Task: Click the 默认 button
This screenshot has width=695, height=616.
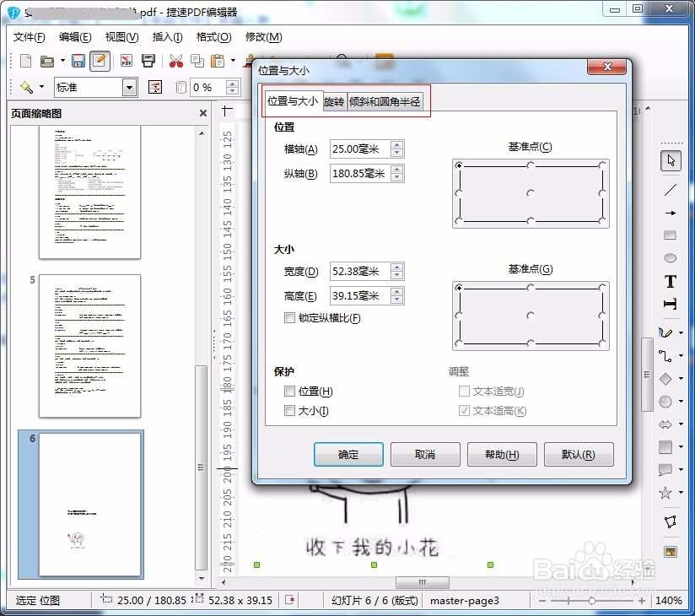Action: click(x=579, y=454)
